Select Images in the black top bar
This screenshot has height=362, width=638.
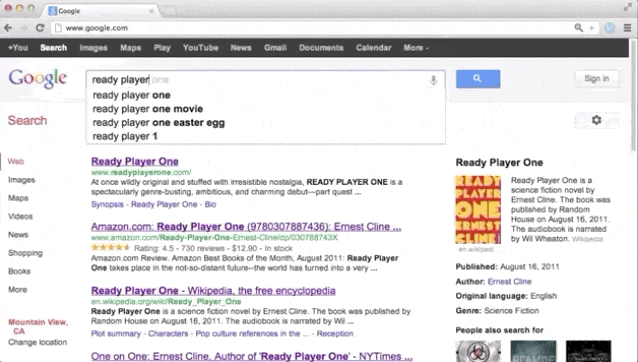point(93,48)
